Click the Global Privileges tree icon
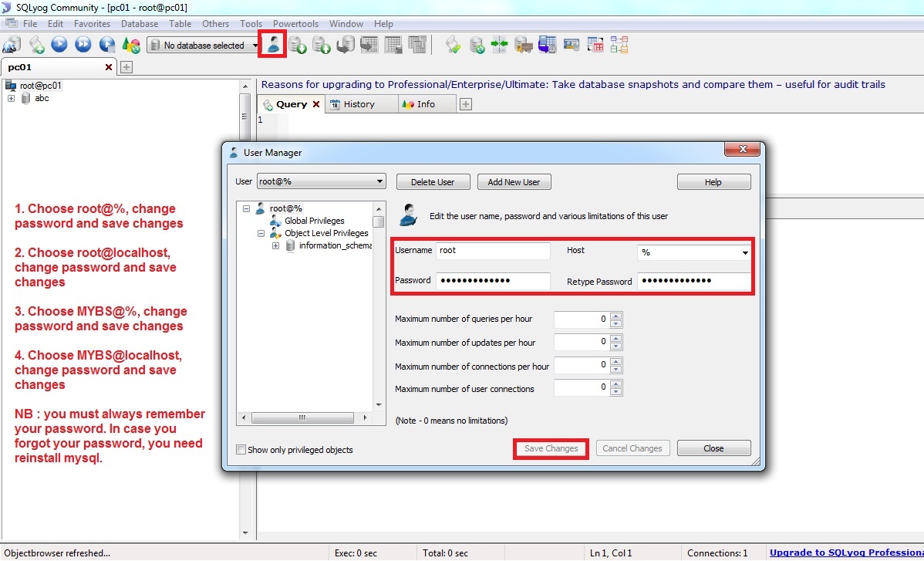The width and height of the screenshot is (924, 561). (x=275, y=221)
